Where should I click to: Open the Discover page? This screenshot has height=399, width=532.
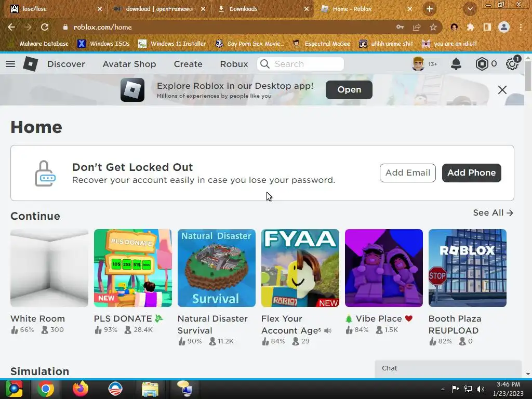click(x=66, y=64)
